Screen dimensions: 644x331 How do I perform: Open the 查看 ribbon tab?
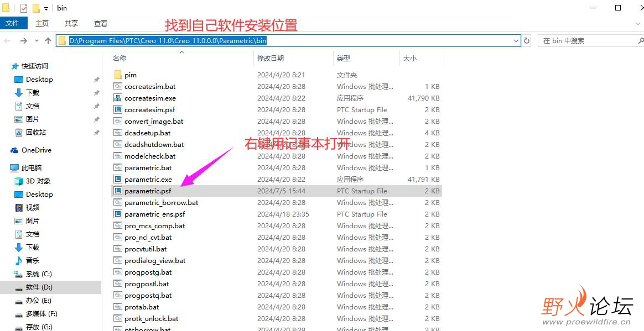pyautogui.click(x=101, y=23)
